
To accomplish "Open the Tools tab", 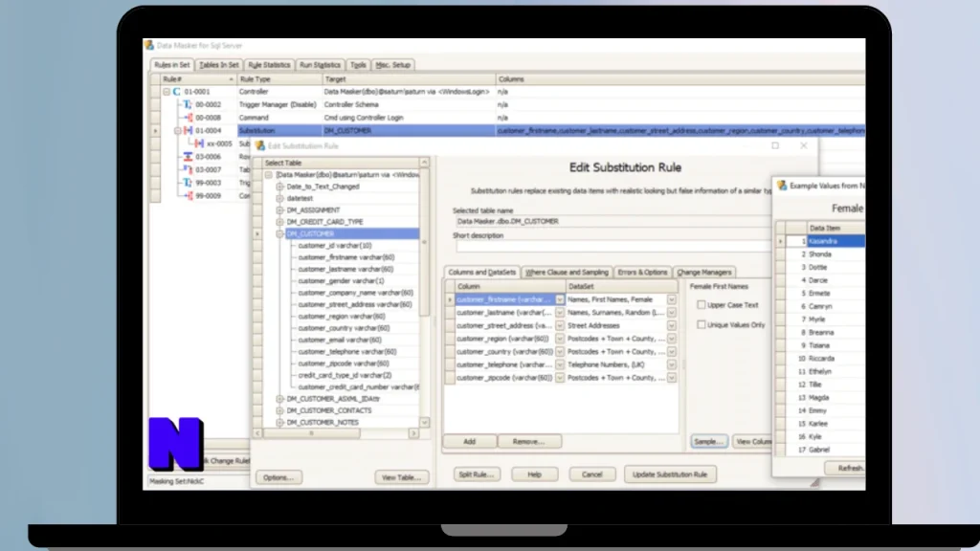I will [358, 65].
